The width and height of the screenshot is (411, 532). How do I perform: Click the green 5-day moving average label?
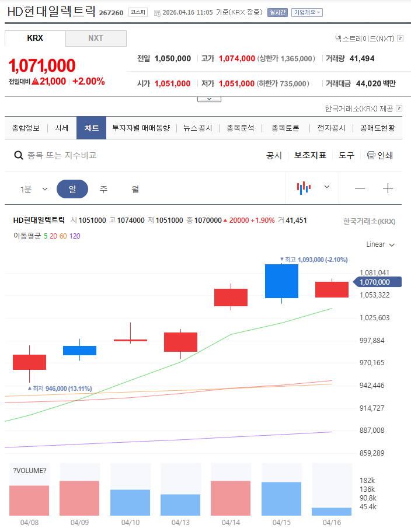[46, 236]
